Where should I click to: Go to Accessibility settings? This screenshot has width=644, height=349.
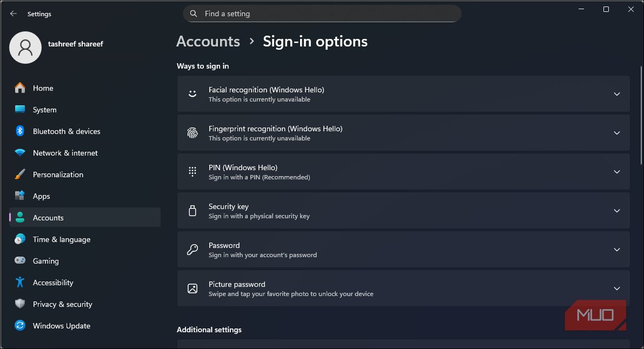84,283
